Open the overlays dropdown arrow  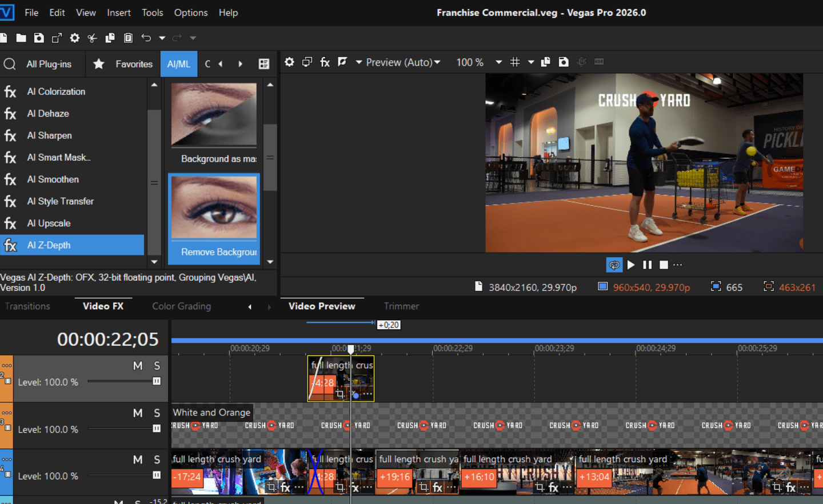(531, 62)
